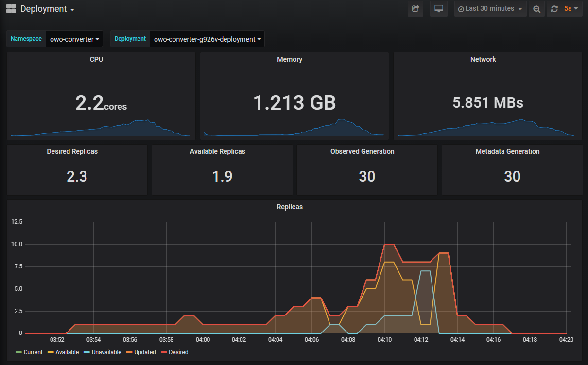588x365 pixels.
Task: Click the Memory sparkline chart
Action: click(294, 128)
